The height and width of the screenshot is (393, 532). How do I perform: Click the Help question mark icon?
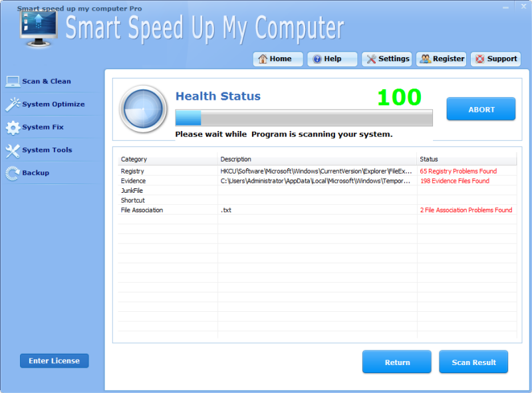317,59
